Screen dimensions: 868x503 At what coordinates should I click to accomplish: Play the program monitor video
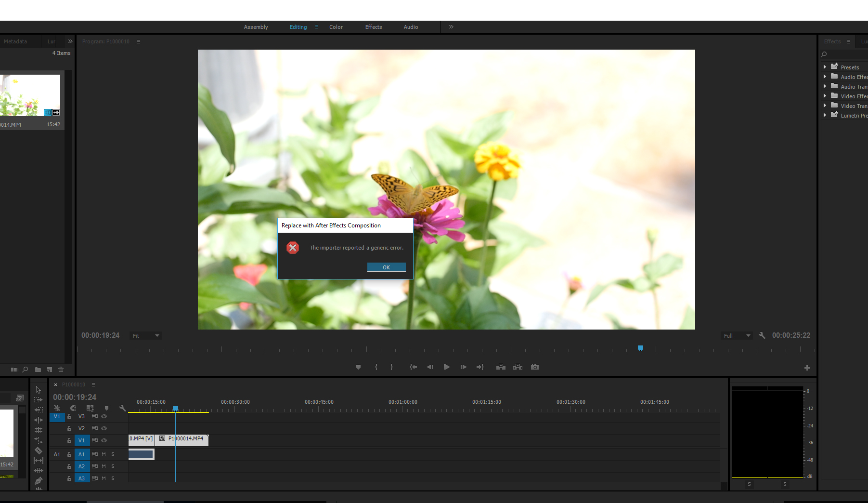pos(447,367)
